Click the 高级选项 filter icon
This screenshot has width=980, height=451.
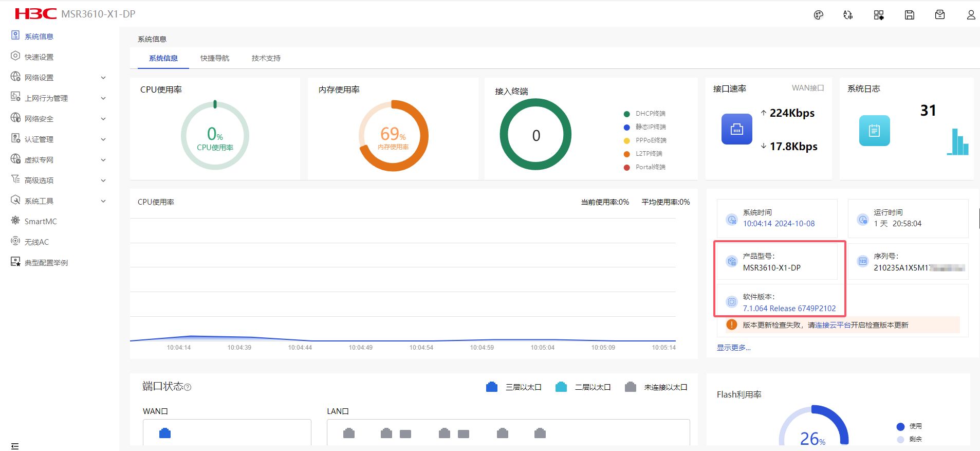point(15,179)
